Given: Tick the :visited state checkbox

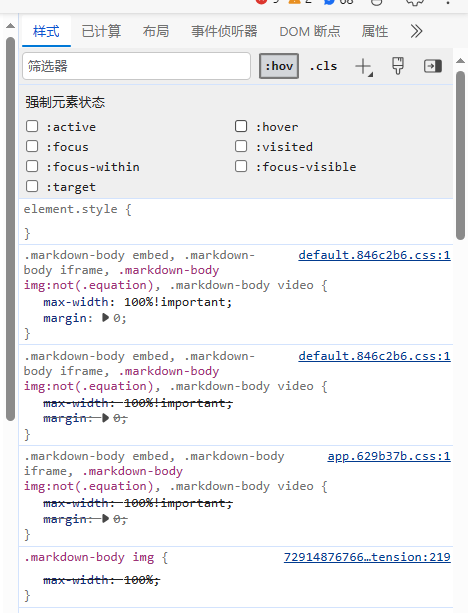Looking at the screenshot, I should point(241,146).
